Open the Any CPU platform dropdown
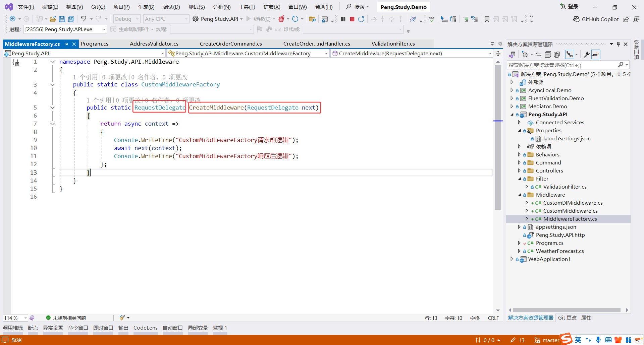This screenshot has height=345, width=644. point(166,19)
